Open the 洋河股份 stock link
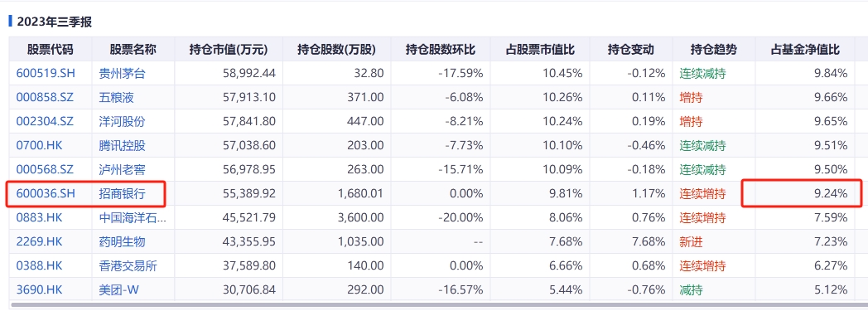The width and height of the screenshot is (868, 316). pyautogui.click(x=123, y=122)
